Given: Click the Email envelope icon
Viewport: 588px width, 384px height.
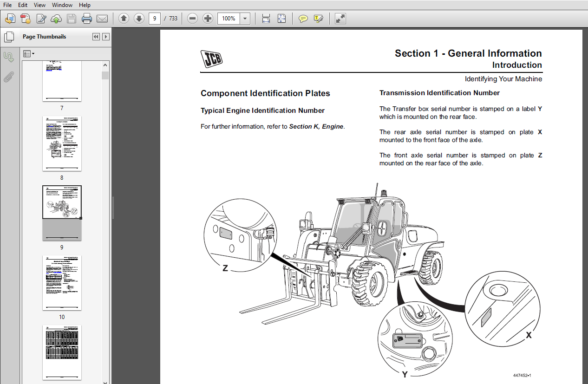Looking at the screenshot, I should [102, 19].
